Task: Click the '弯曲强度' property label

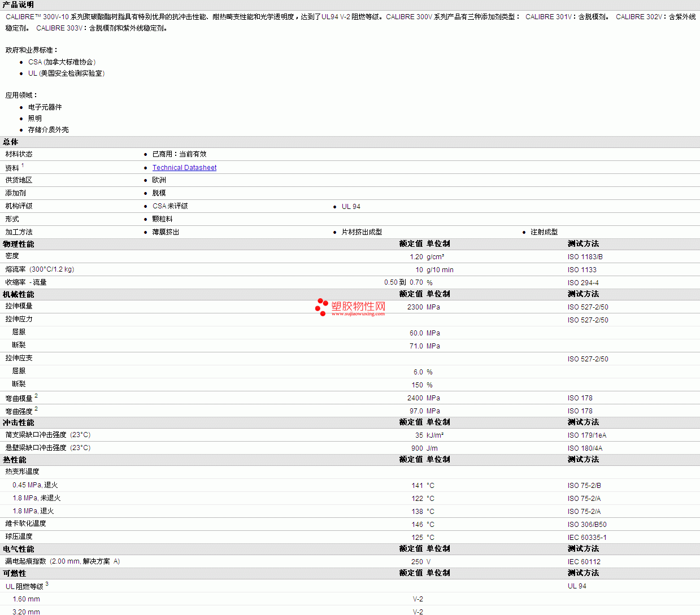Action: coord(19,412)
